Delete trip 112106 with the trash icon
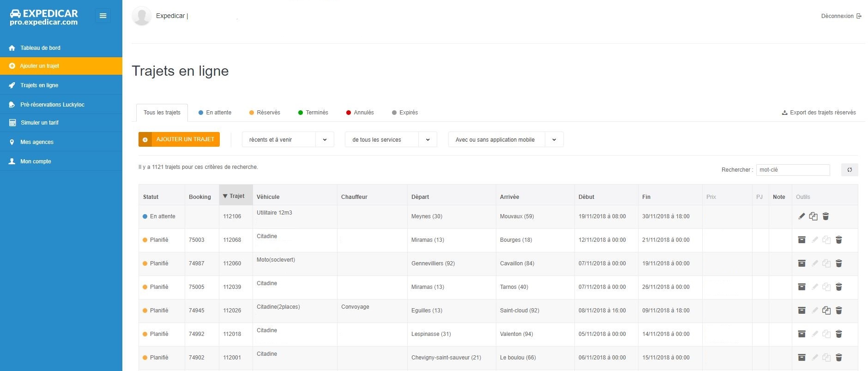 pyautogui.click(x=826, y=216)
